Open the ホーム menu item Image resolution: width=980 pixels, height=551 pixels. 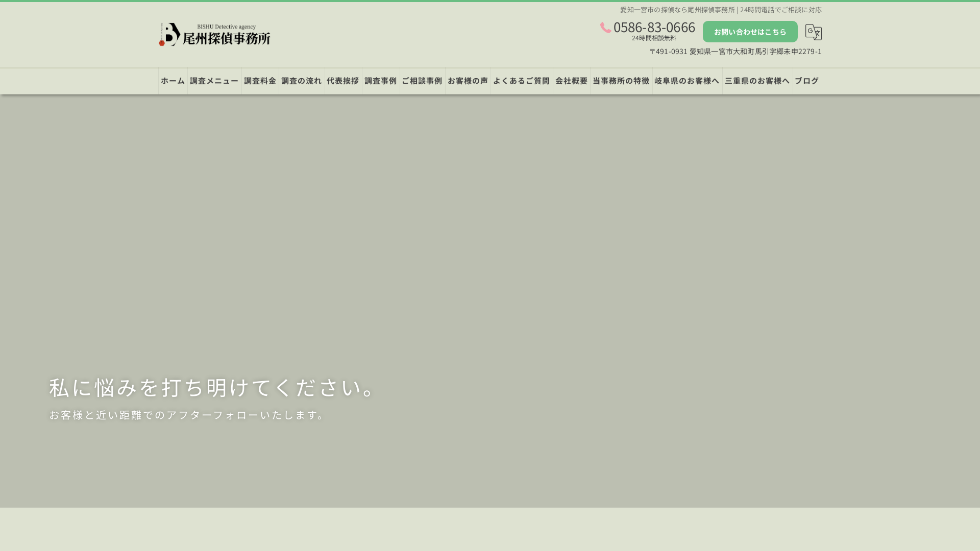pos(173,81)
